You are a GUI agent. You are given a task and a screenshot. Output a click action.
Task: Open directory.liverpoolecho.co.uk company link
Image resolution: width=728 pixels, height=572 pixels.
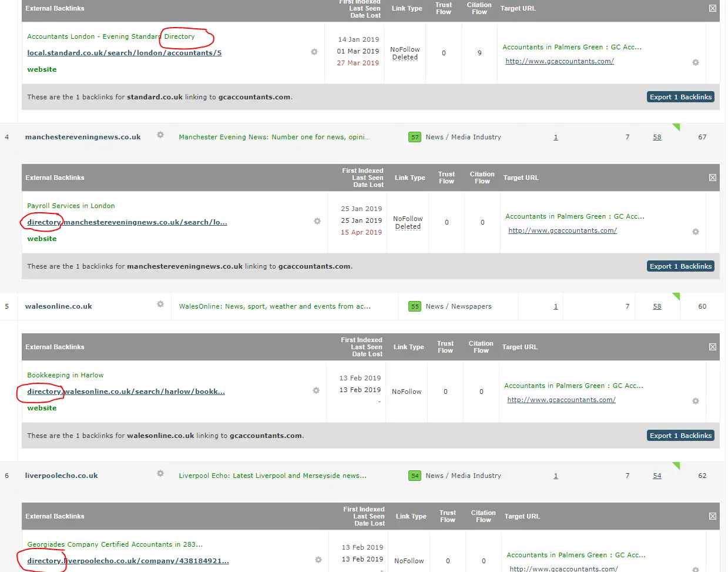(128, 561)
